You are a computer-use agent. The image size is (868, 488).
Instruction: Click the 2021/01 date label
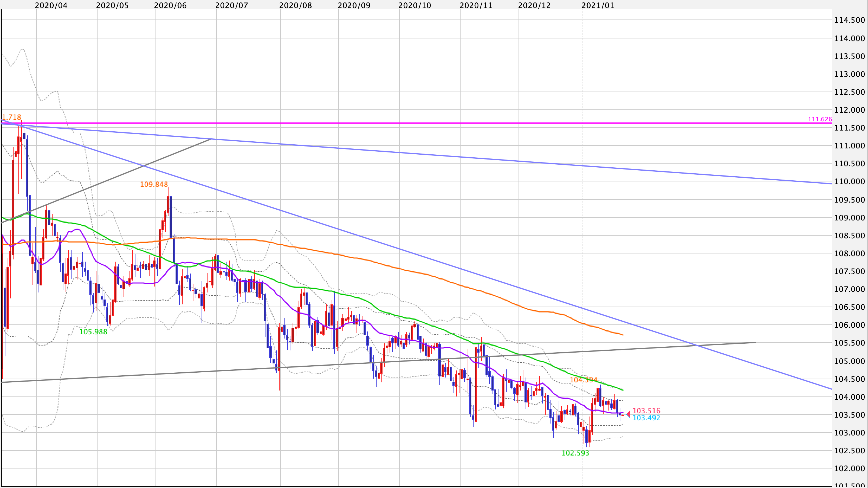coord(598,5)
